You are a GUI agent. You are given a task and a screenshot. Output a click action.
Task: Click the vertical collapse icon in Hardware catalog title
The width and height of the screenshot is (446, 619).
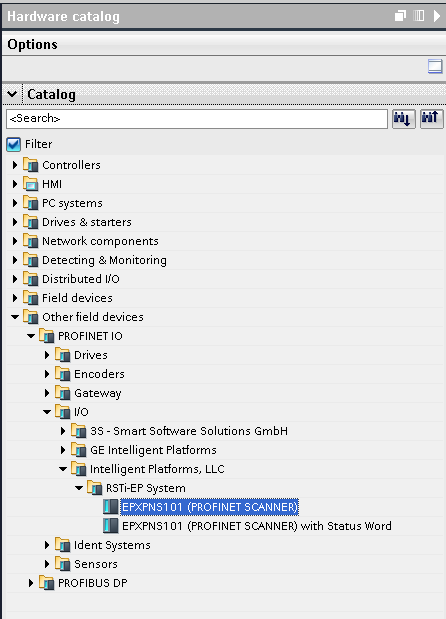click(419, 16)
